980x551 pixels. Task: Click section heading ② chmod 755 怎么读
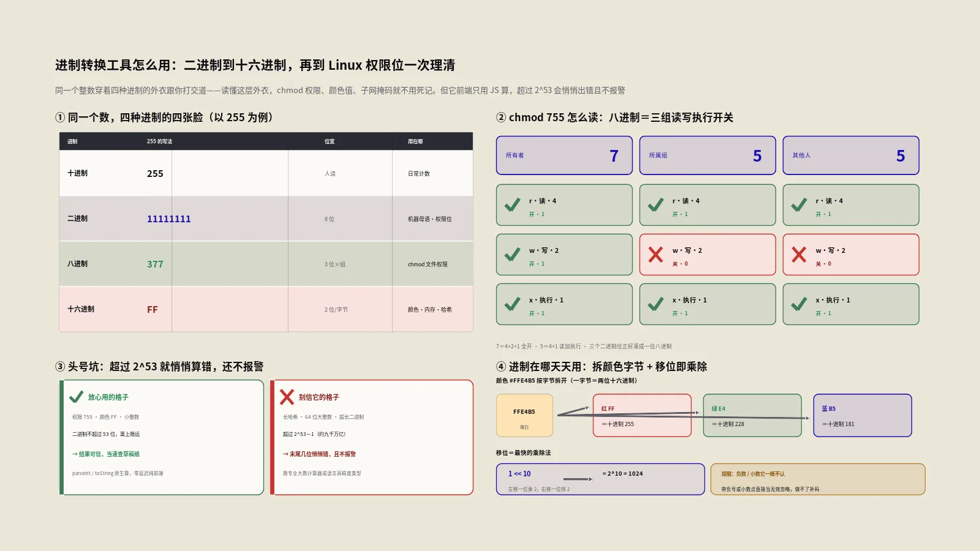615,118
